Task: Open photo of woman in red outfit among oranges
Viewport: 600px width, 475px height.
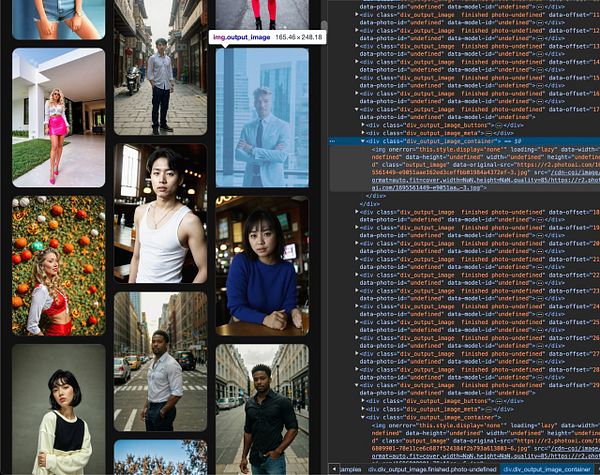Action: click(x=59, y=266)
